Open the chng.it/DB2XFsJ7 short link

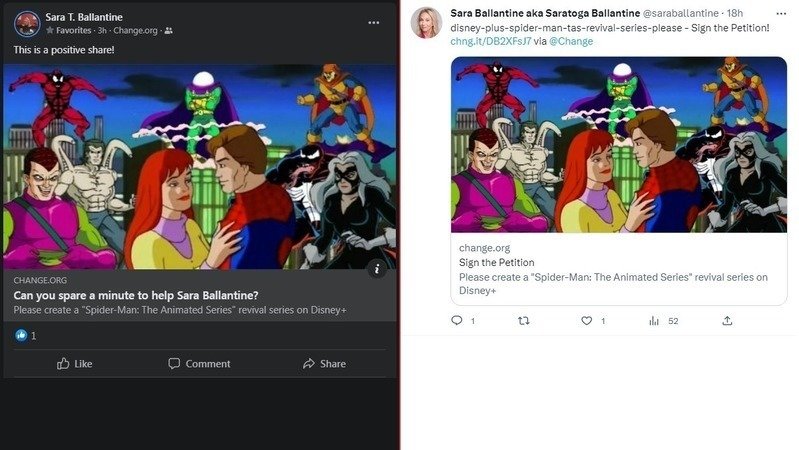pyautogui.click(x=489, y=41)
